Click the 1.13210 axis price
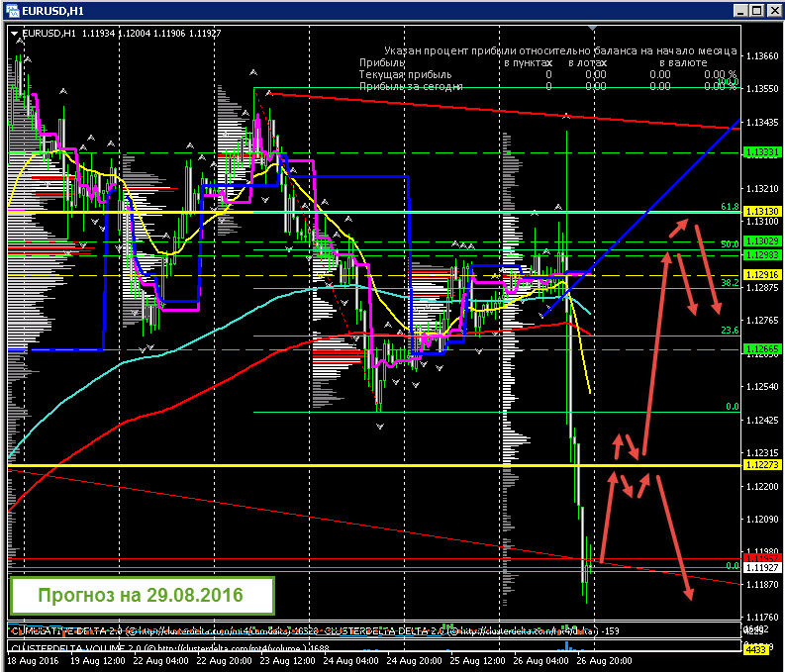 [x=762, y=189]
